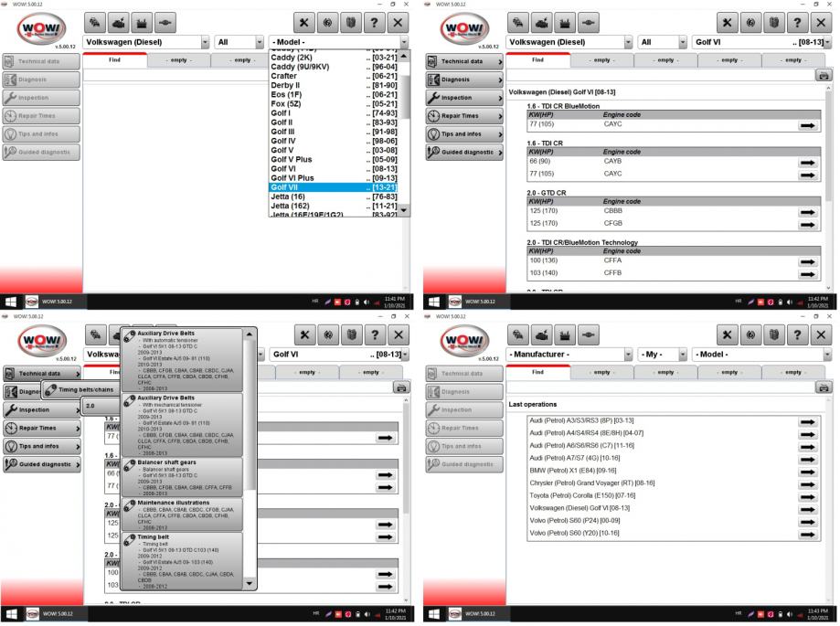Switch to the Find tab in top-right window

(x=537, y=60)
